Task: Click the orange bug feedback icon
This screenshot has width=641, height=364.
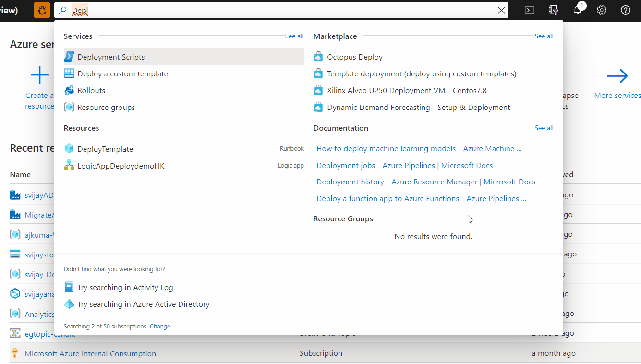Action: tap(41, 10)
